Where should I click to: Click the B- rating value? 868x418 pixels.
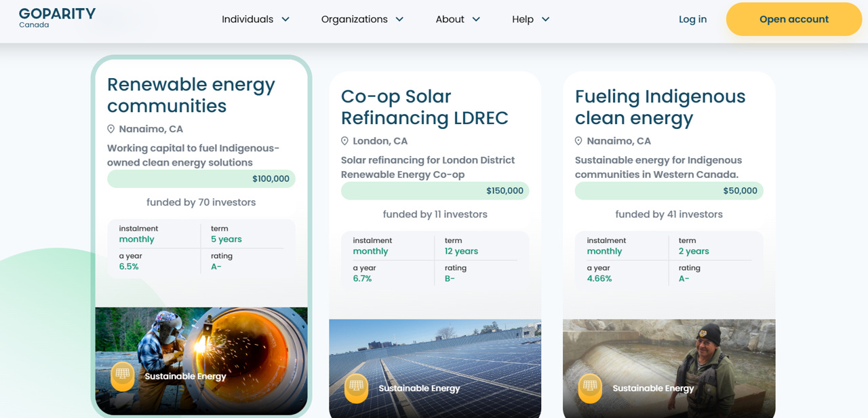pyautogui.click(x=450, y=279)
